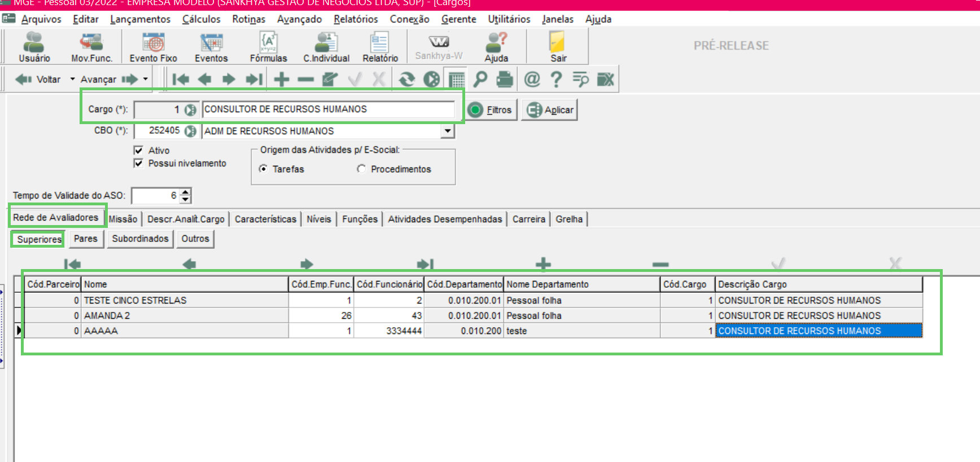
Task: Select the Pares sub-tab
Action: (86, 239)
